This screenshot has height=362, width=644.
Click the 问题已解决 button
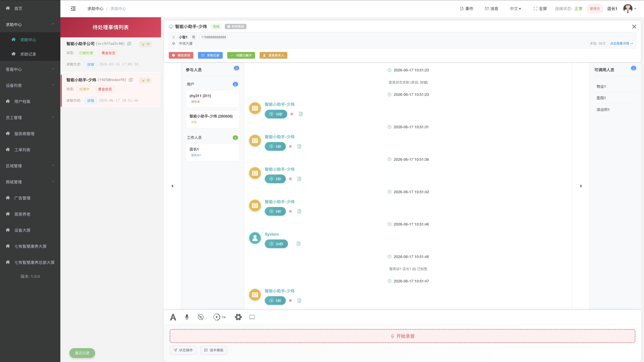(x=241, y=55)
